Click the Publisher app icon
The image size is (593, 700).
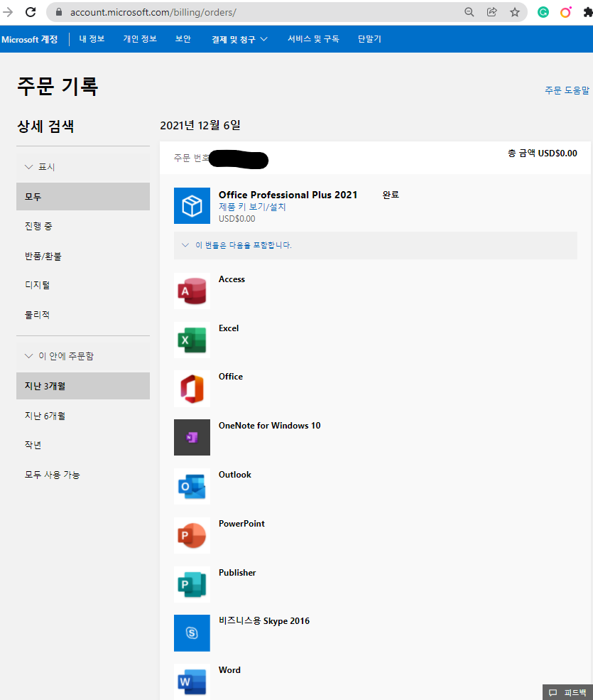pyautogui.click(x=192, y=584)
